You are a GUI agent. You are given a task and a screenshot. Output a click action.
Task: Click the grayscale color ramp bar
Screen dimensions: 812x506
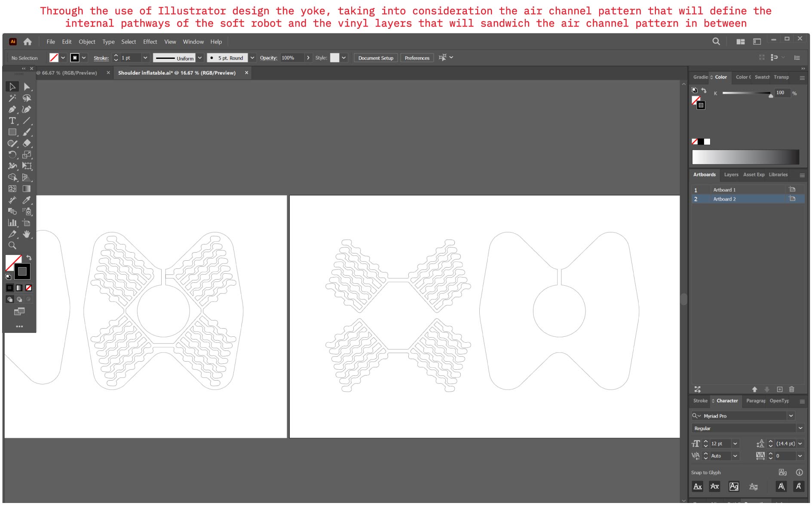745,157
